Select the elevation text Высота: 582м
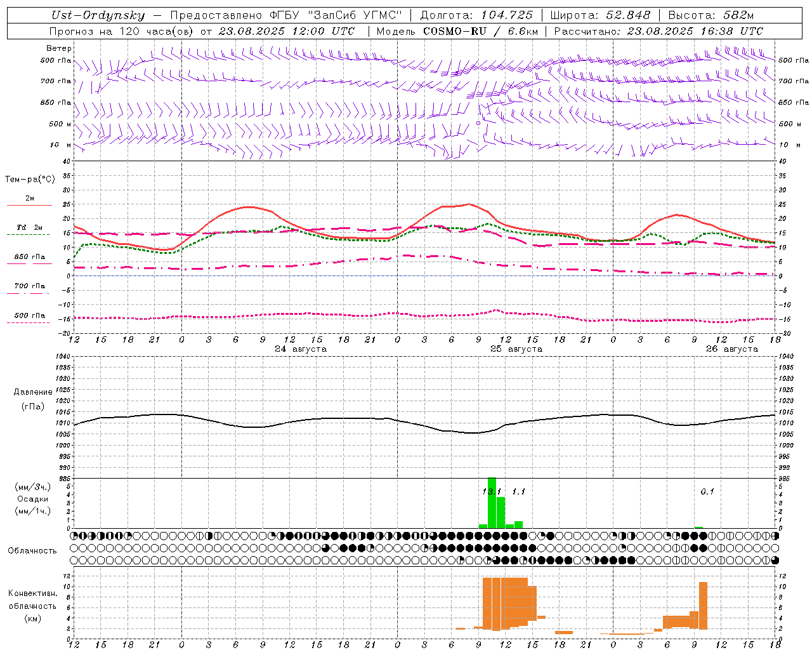This screenshot has width=812, height=650. [x=710, y=15]
